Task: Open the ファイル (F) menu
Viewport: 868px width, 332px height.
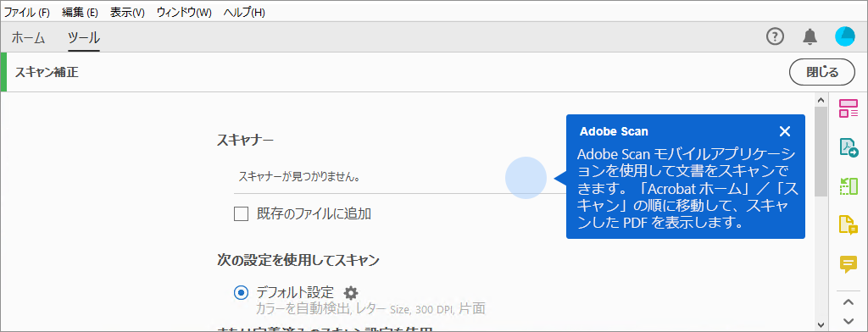Action: [27, 12]
